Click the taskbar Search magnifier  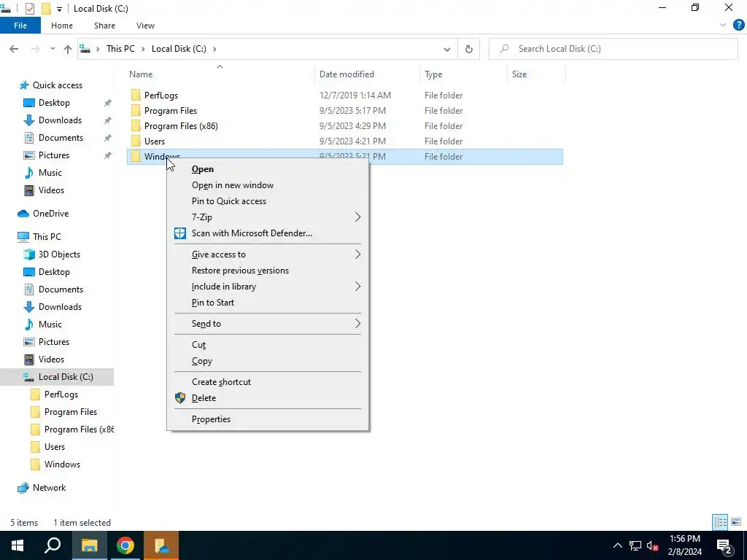tap(53, 545)
